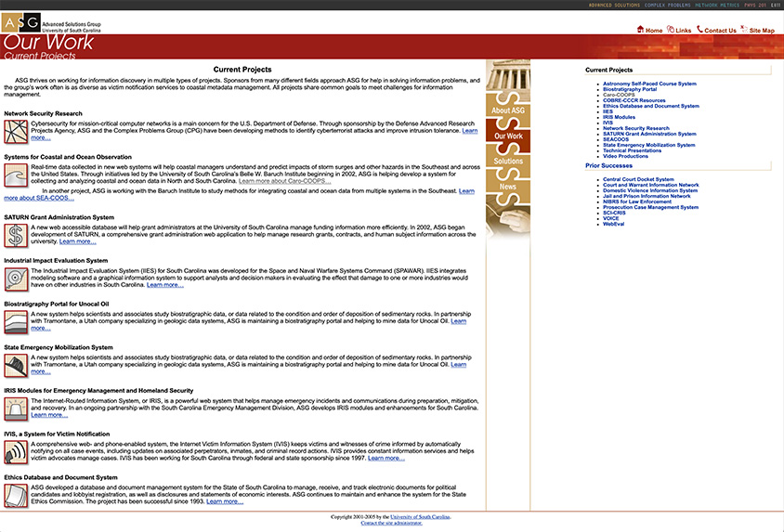784x532 pixels.
Task: Open the Network Security Research project icon
Action: coord(16,132)
